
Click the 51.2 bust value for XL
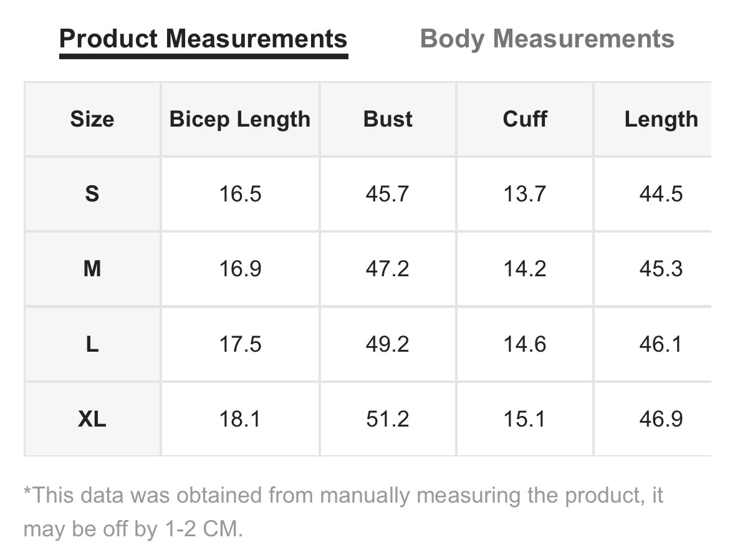tap(388, 419)
